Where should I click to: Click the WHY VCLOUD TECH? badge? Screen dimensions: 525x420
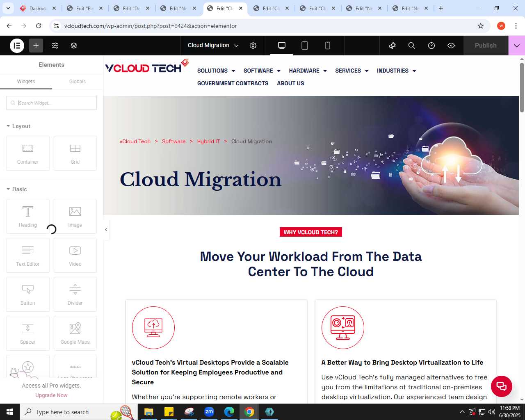point(311,232)
